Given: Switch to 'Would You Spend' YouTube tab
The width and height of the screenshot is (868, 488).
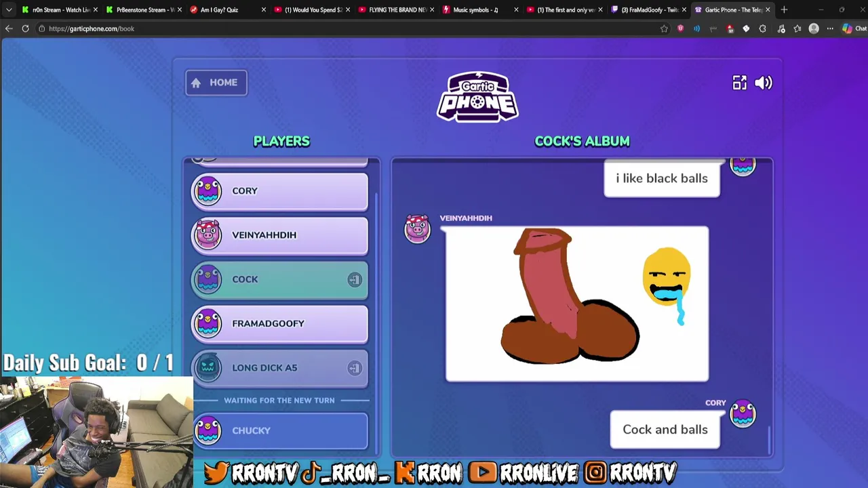Looking at the screenshot, I should point(311,9).
